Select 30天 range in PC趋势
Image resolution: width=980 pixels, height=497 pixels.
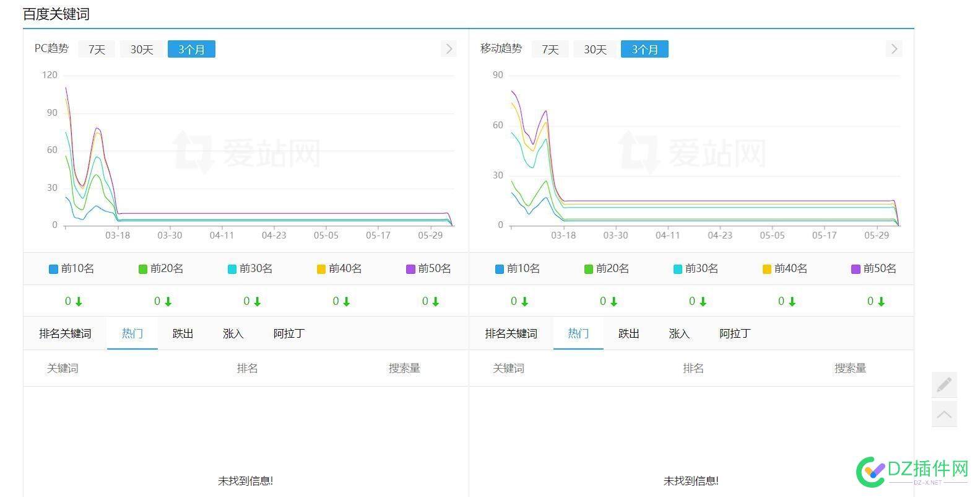tap(142, 50)
